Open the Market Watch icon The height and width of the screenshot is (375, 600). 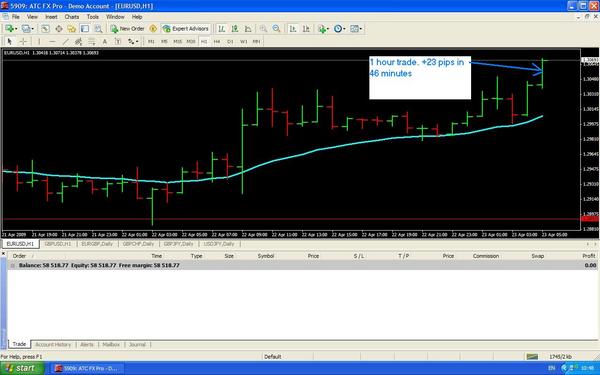coord(45,29)
